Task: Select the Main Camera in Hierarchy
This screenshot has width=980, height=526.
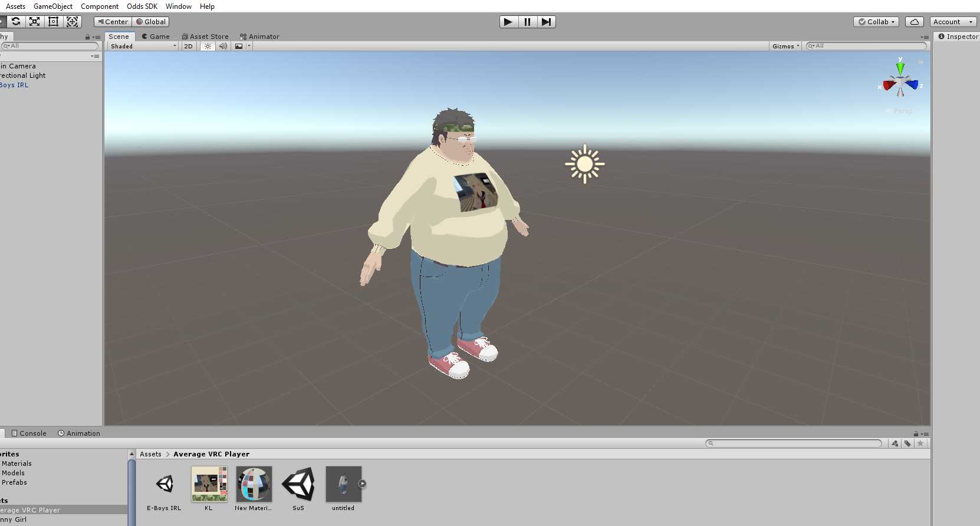Action: (x=51, y=66)
